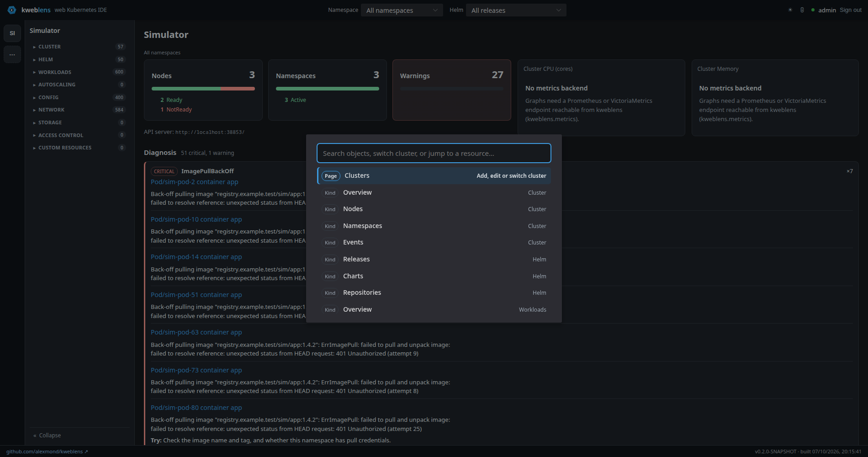
Task: Expand the STORAGE sidebar section
Action: click(x=79, y=122)
